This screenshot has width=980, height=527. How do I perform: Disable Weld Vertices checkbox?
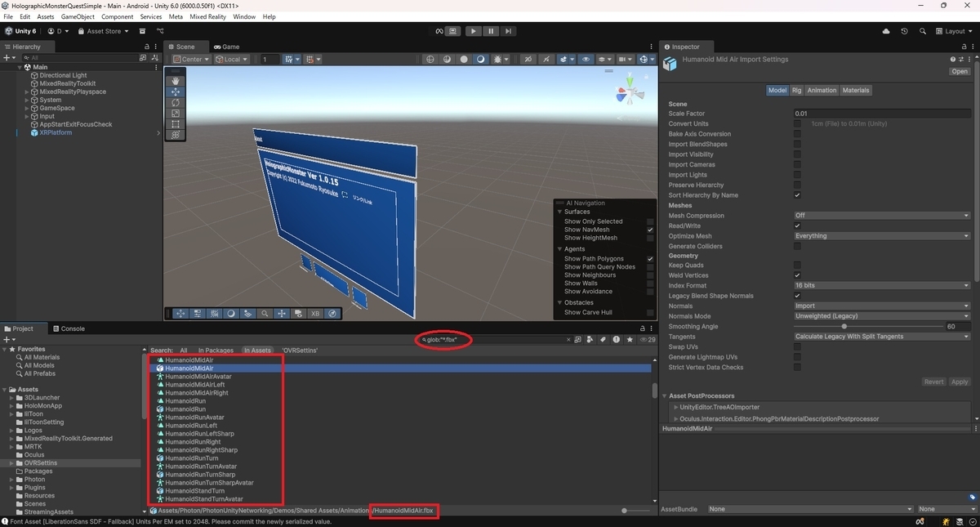[x=797, y=275]
